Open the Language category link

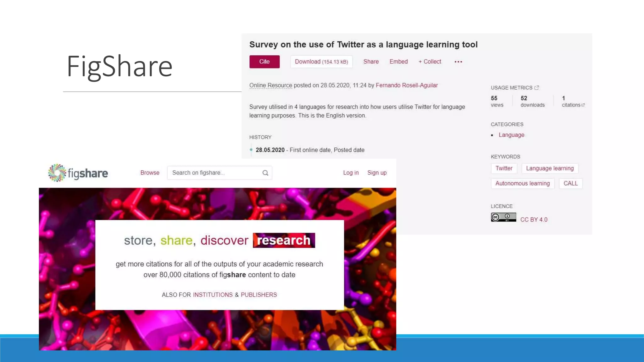pos(511,135)
